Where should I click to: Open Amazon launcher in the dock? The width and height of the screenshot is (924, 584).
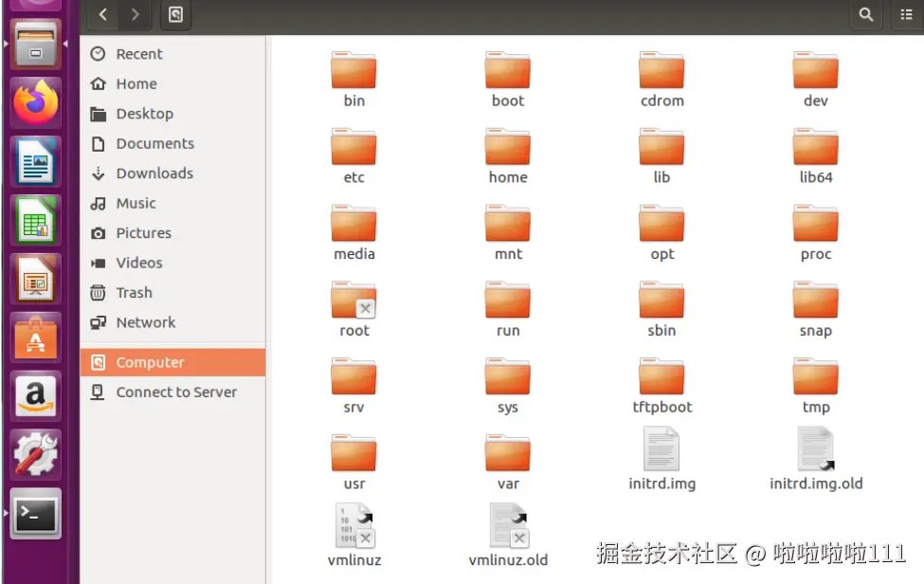pyautogui.click(x=36, y=396)
